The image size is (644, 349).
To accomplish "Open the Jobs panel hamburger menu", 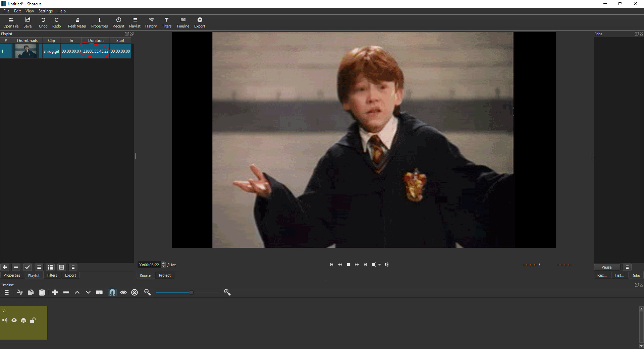I will coord(627,267).
